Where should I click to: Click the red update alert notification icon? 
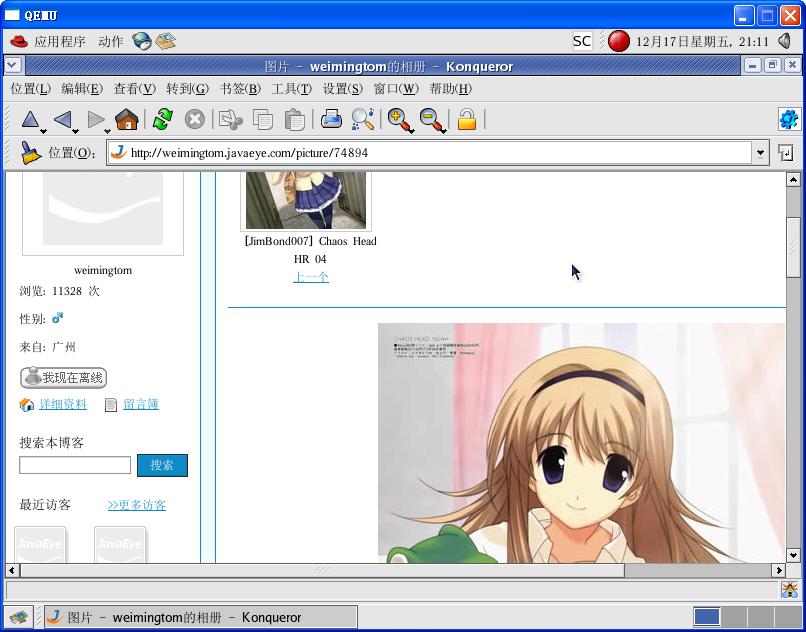click(618, 41)
